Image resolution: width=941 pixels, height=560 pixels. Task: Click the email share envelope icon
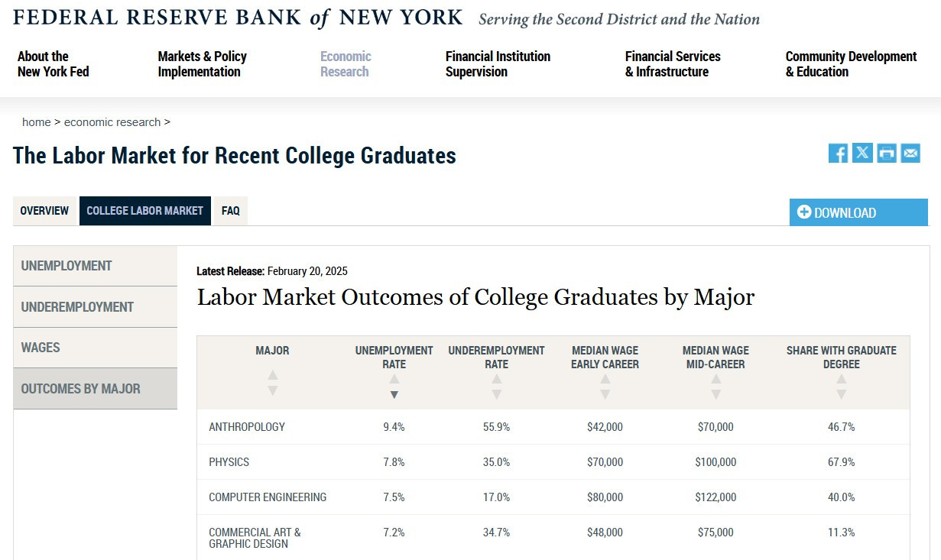coord(910,153)
